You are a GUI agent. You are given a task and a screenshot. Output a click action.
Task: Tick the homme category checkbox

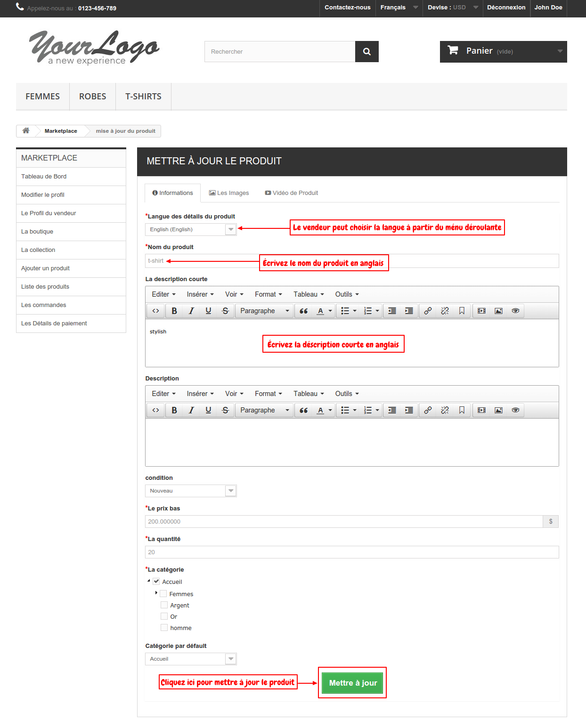tap(164, 628)
